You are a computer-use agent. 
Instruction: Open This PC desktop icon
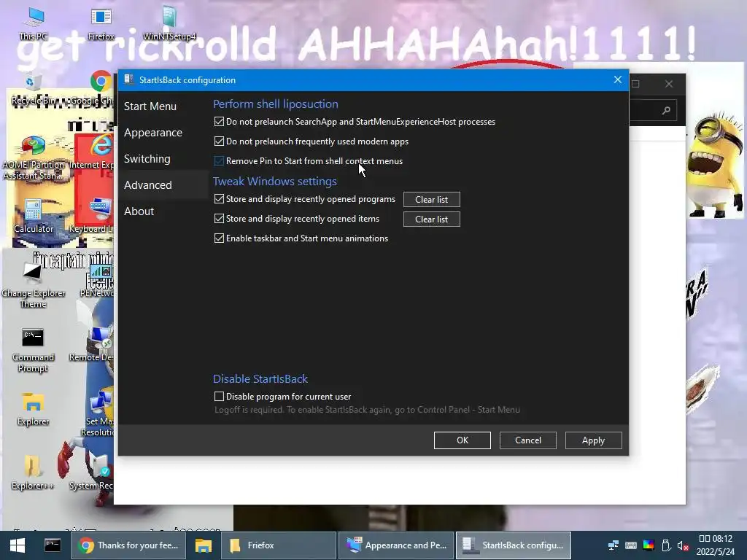(34, 23)
